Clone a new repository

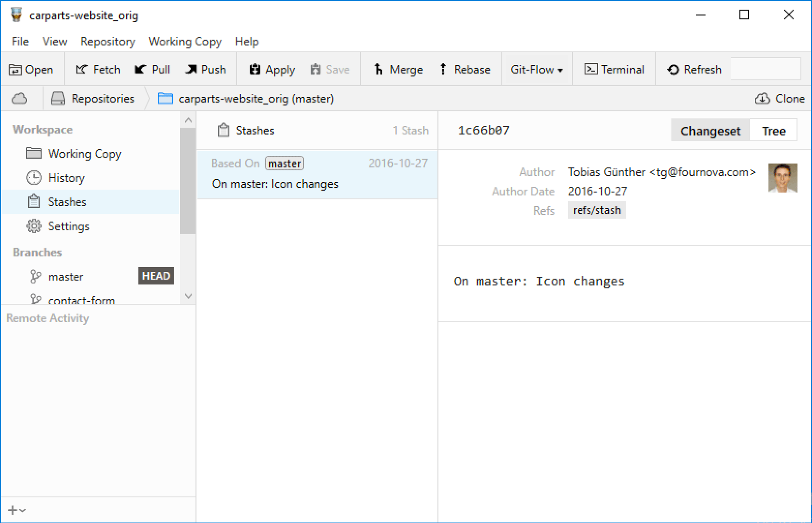(x=779, y=98)
